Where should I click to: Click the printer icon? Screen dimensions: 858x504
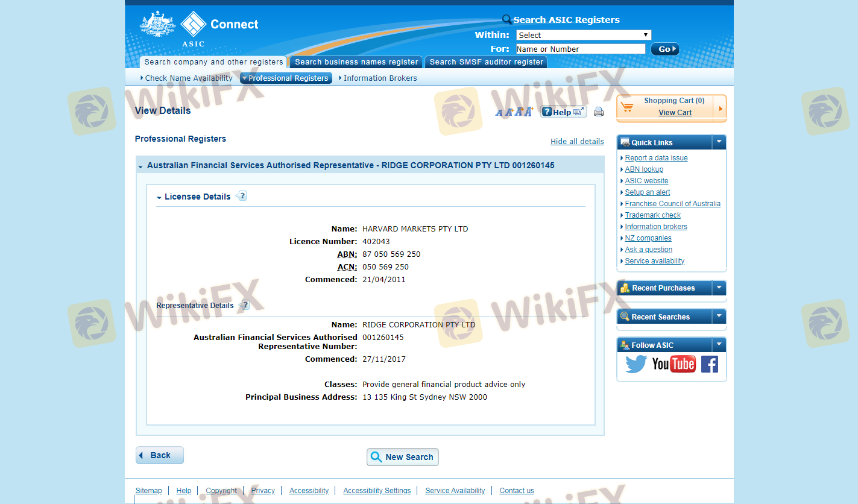[x=599, y=112]
